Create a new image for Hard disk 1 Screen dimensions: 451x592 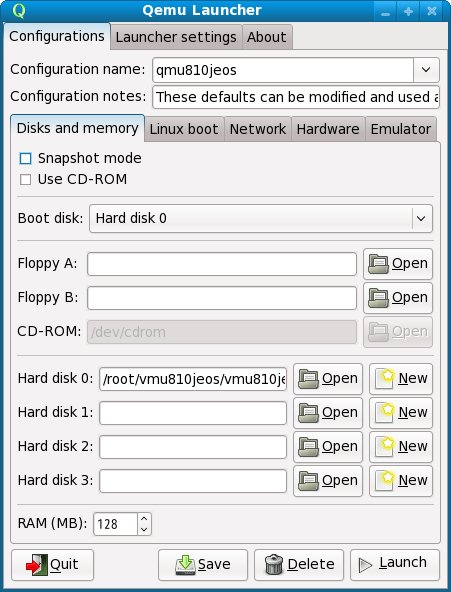pos(401,413)
